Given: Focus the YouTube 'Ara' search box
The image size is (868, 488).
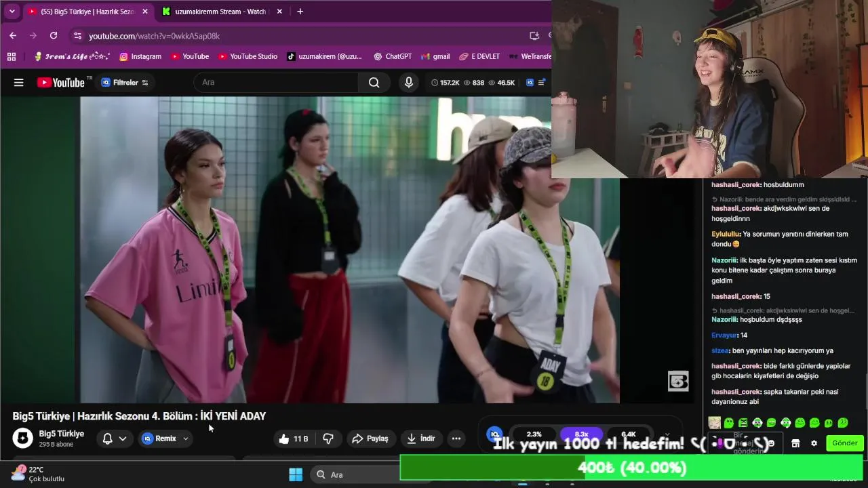Looking at the screenshot, I should (x=276, y=82).
